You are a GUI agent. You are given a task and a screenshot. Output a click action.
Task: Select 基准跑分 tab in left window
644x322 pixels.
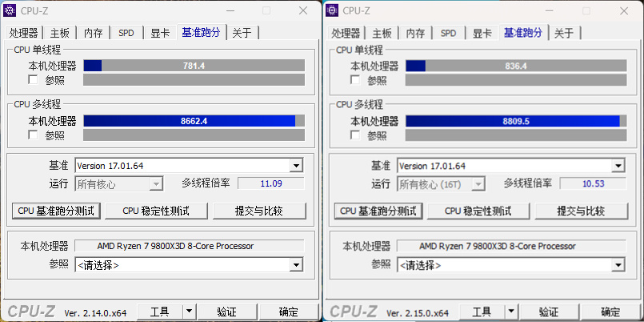point(202,32)
